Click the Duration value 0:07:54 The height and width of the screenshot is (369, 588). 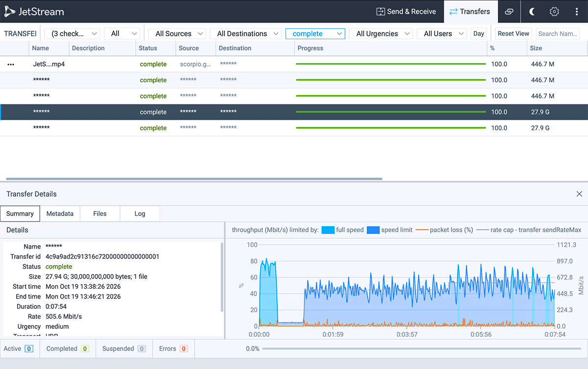[57, 306]
